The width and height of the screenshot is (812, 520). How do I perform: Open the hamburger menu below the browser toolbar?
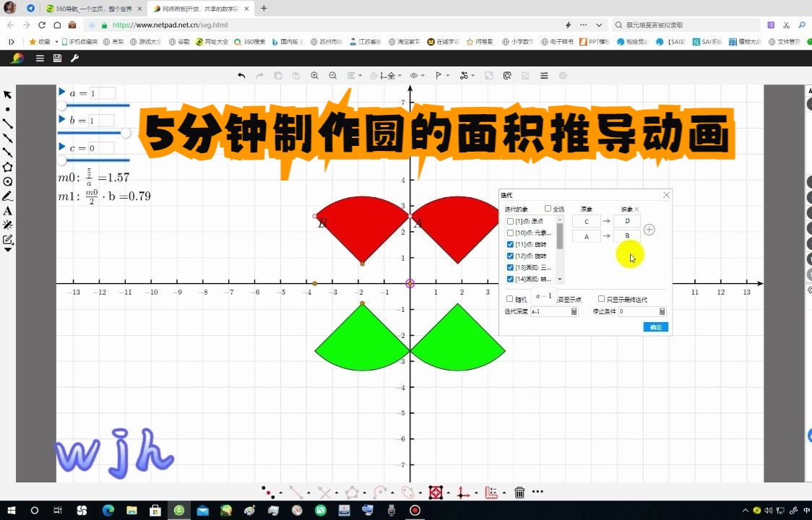[40, 58]
